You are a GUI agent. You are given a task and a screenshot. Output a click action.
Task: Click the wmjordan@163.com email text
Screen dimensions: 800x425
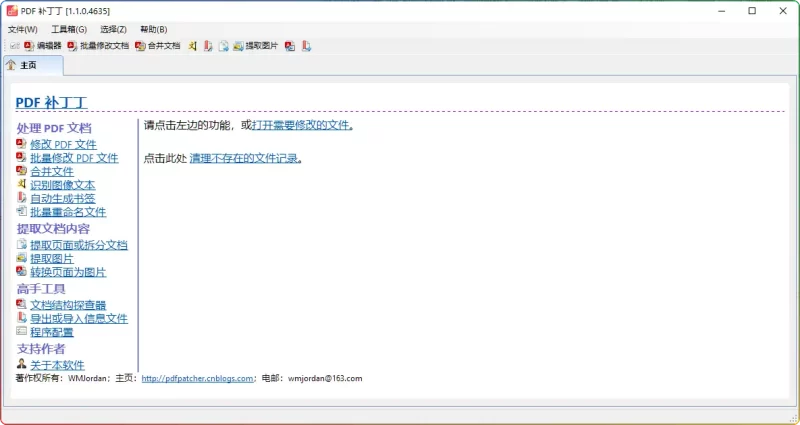click(x=326, y=379)
